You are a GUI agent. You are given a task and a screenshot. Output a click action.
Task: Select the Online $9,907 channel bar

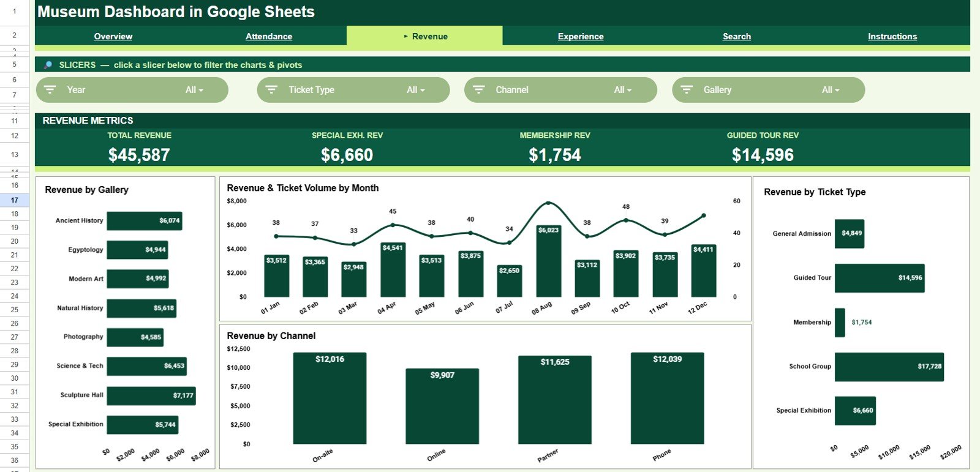pos(442,406)
